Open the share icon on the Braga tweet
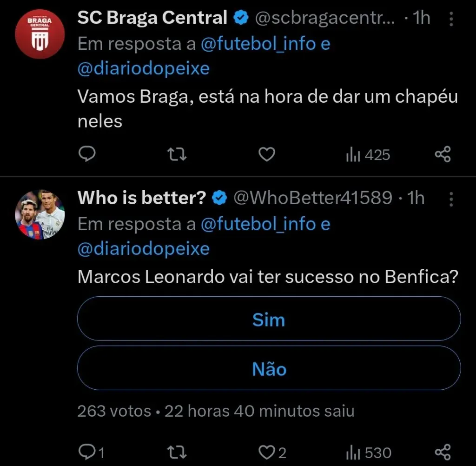Viewport: 476px width, 466px height. (x=443, y=154)
